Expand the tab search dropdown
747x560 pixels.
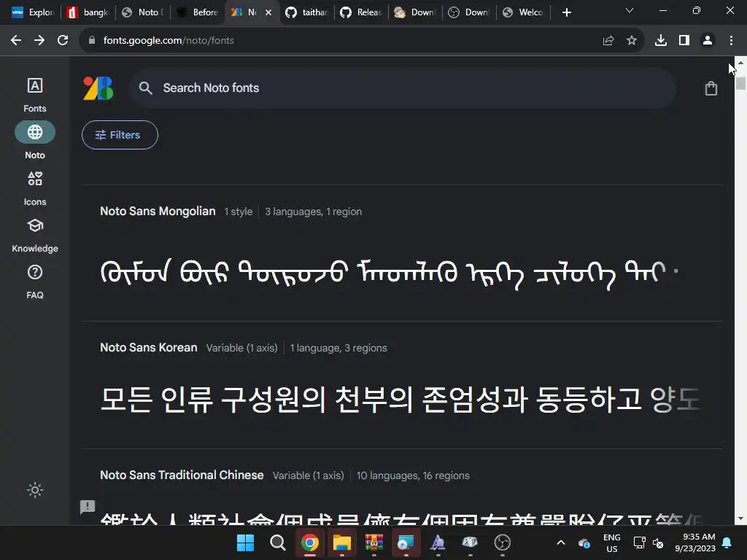point(630,10)
